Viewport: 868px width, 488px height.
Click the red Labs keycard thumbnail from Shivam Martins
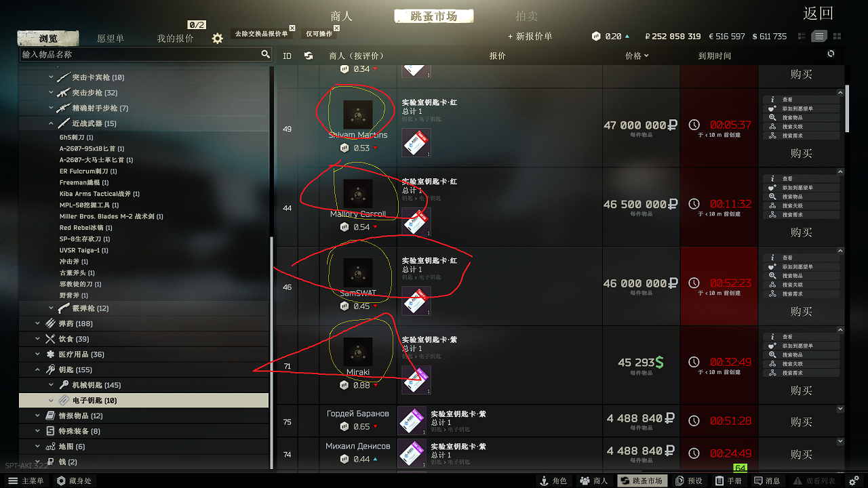coord(416,143)
